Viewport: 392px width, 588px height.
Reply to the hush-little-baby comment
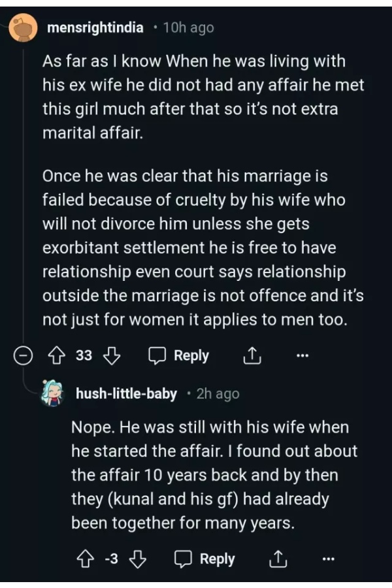206,559
